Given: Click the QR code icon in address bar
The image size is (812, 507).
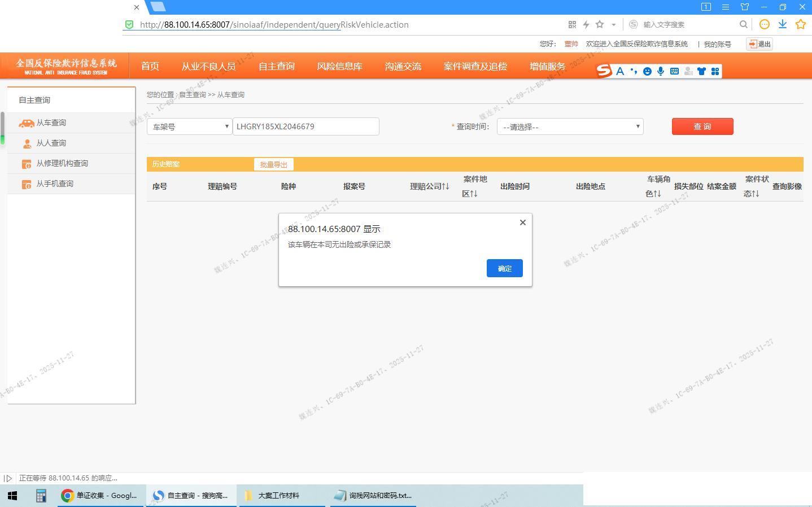Looking at the screenshot, I should (572, 24).
